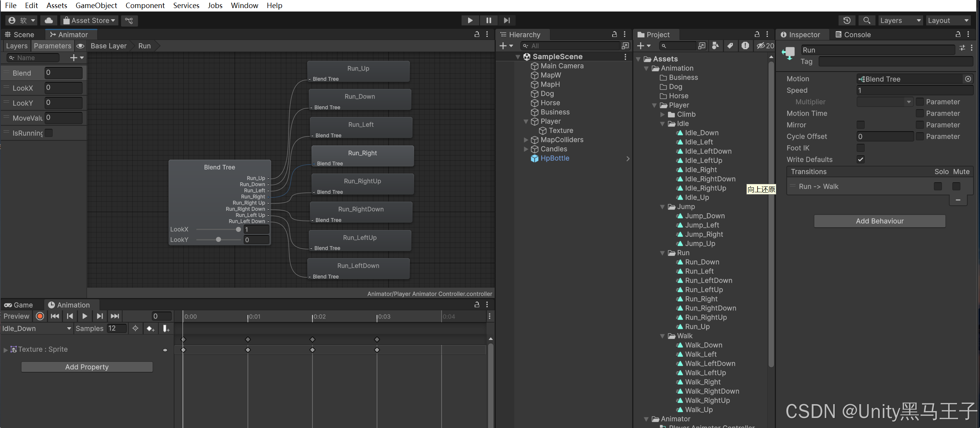Collapse the Walk folder in Project
The width and height of the screenshot is (980, 428).
(x=662, y=336)
